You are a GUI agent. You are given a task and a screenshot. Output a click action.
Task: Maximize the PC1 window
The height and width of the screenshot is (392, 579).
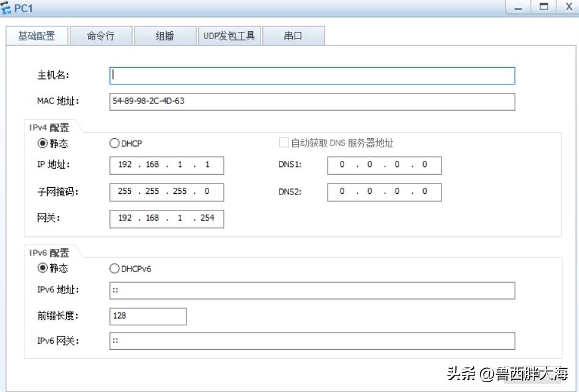[544, 7]
